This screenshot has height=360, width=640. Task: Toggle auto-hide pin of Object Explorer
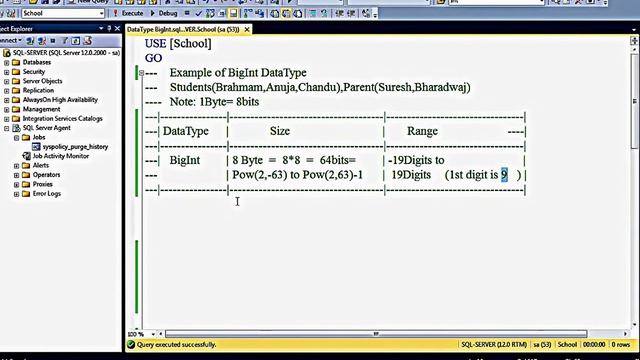109,29
